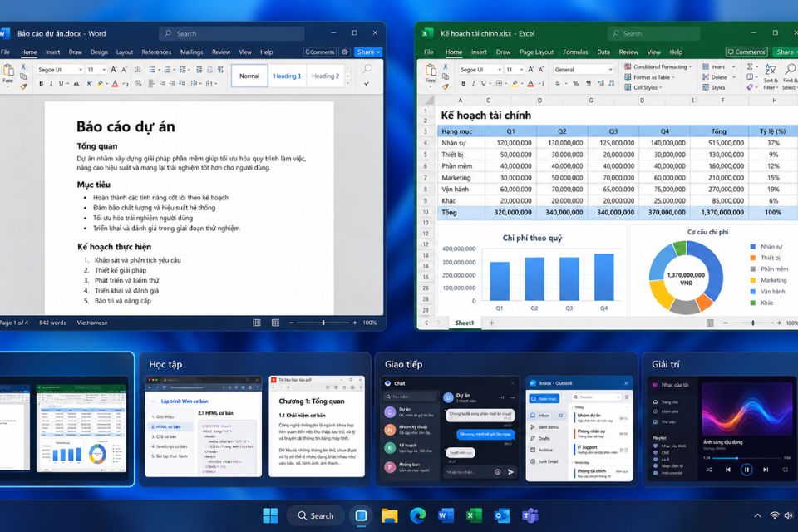This screenshot has height=532, width=798.
Task: Open Conditional Formatting dropdown in Excel
Action: click(658, 66)
